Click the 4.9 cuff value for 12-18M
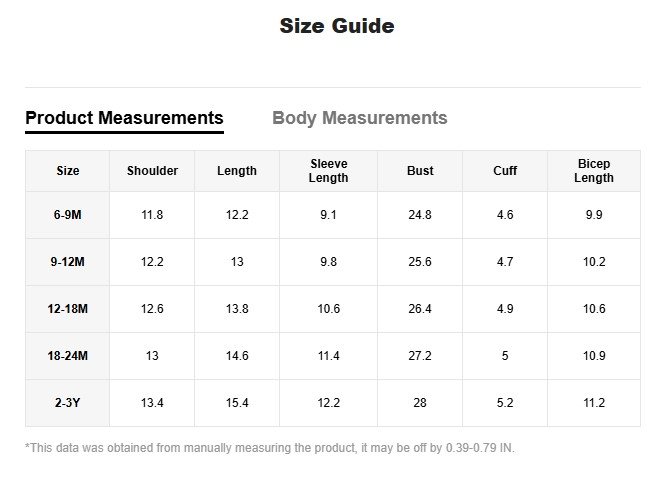659x477 pixels. coord(505,309)
